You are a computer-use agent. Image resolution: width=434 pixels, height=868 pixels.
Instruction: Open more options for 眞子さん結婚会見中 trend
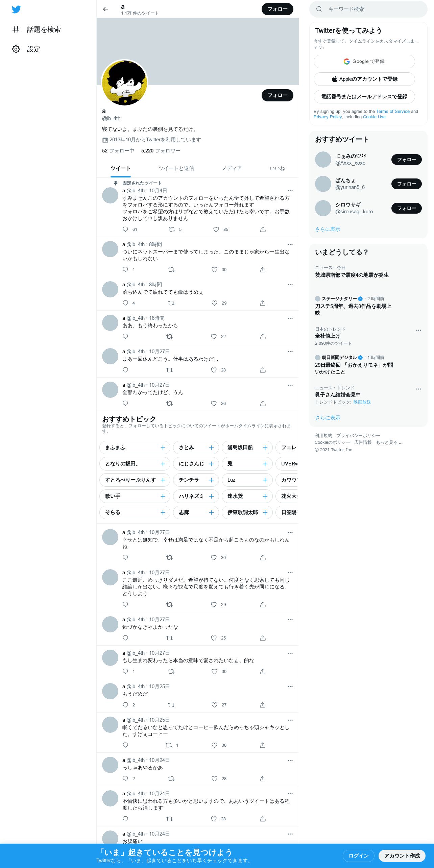coord(418,389)
